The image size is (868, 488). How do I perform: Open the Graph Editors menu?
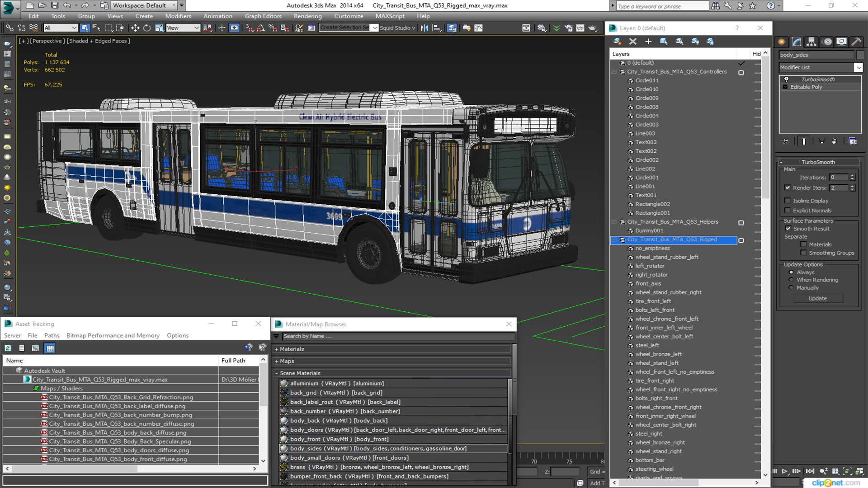point(263,16)
